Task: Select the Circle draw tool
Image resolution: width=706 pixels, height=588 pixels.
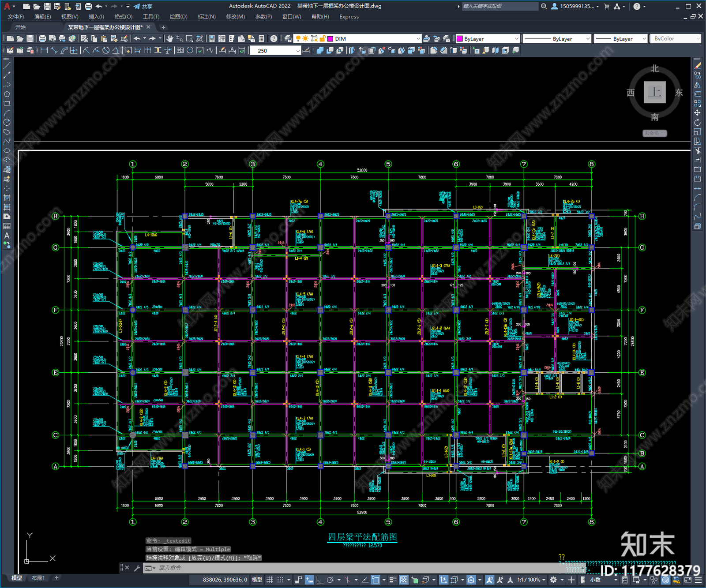Action: click(7, 122)
